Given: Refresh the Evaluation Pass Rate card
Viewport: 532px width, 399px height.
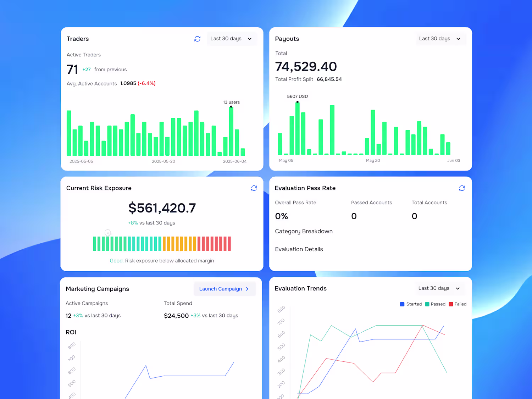Looking at the screenshot, I should (x=462, y=188).
